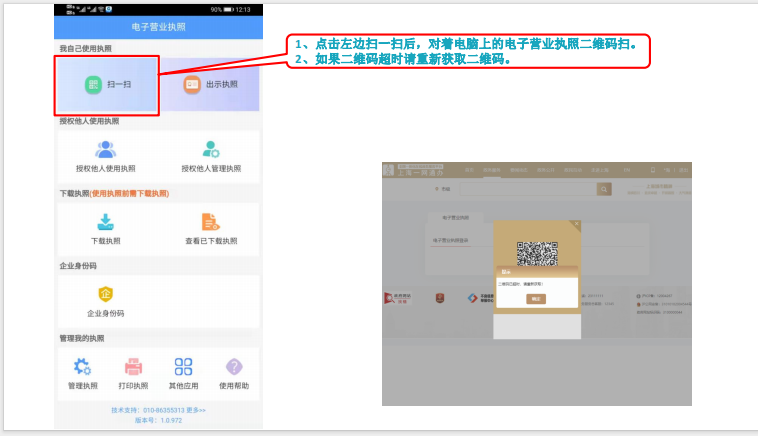758x436 pixels.
Task: Open 使用帮助 help icon
Action: [234, 367]
